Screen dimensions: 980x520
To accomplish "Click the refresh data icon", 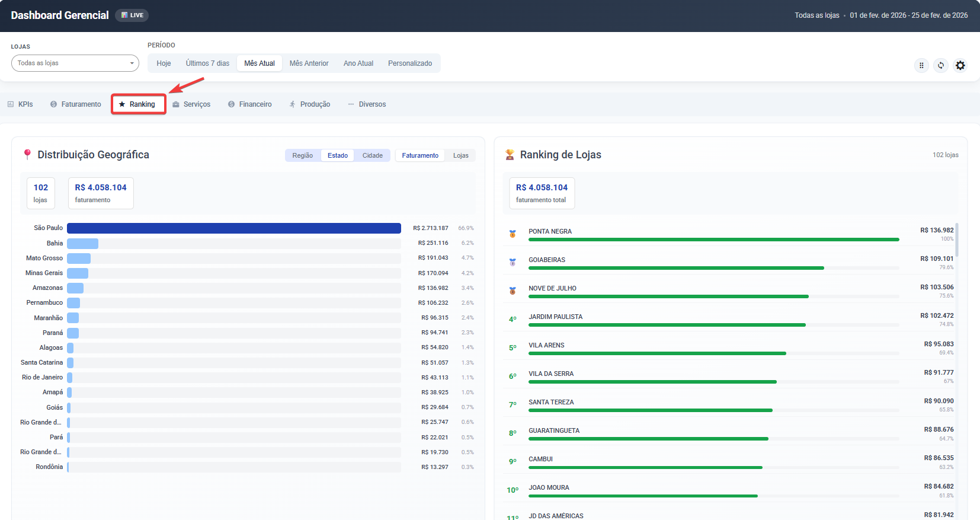I will coord(941,65).
